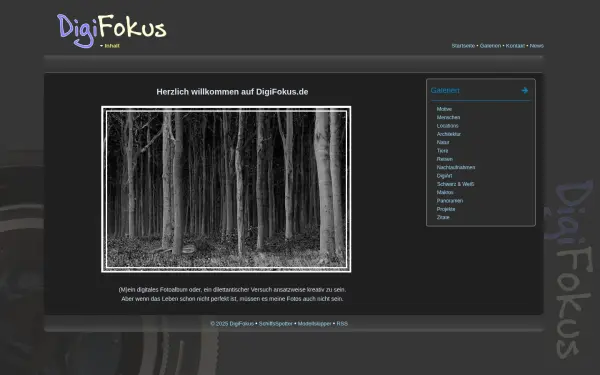Viewport: 600px width, 375px height.
Task: Click the text line starting '(M)ein digitales Fotoalbum'
Action: pyautogui.click(x=232, y=290)
